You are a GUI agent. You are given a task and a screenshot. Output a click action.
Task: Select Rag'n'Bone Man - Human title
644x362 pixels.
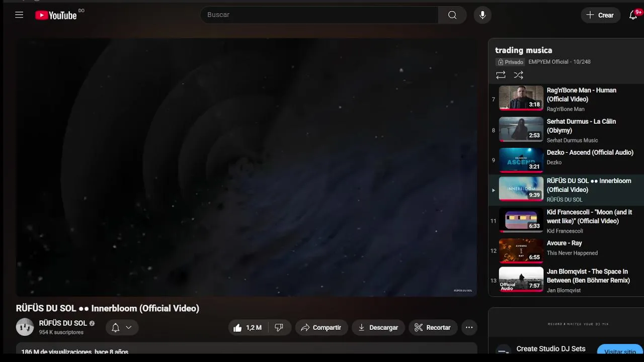click(582, 95)
